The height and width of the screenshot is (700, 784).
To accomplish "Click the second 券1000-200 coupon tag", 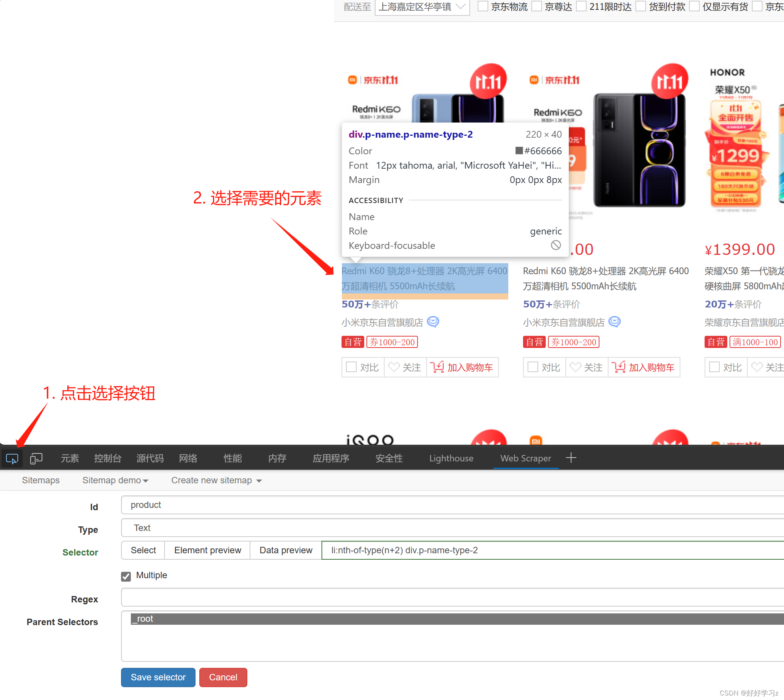I will [574, 342].
